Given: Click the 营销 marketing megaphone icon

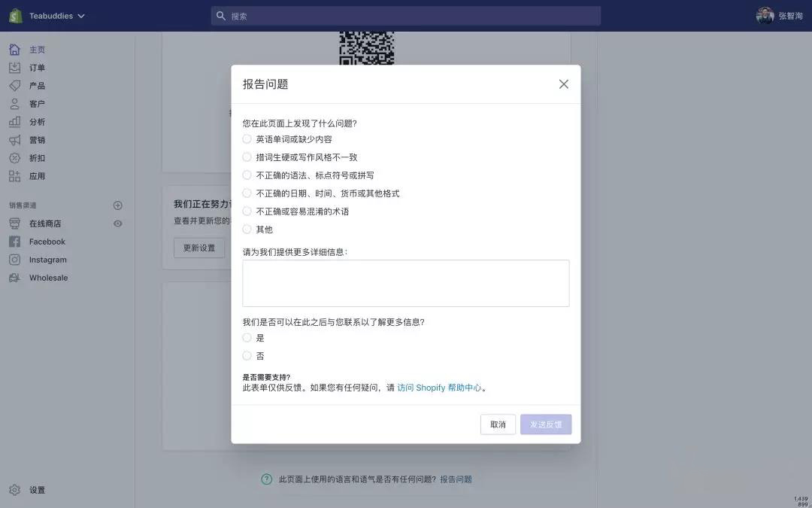Looking at the screenshot, I should coord(14,140).
